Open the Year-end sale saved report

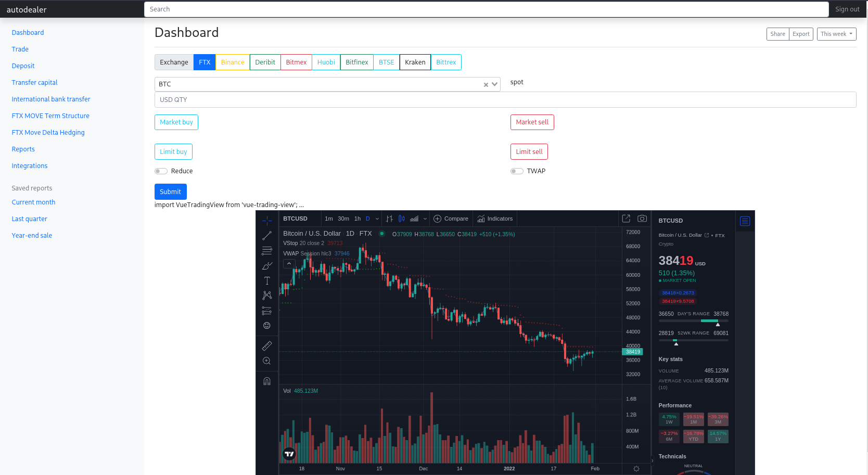pos(32,236)
